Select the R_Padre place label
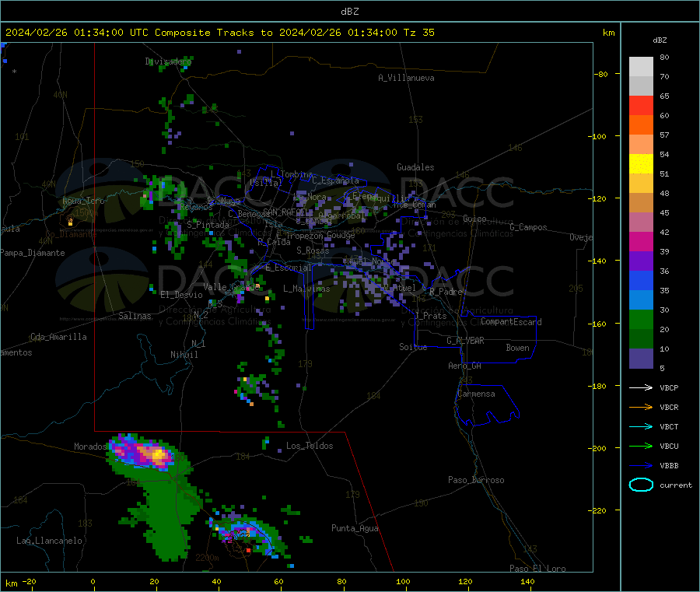 [446, 292]
